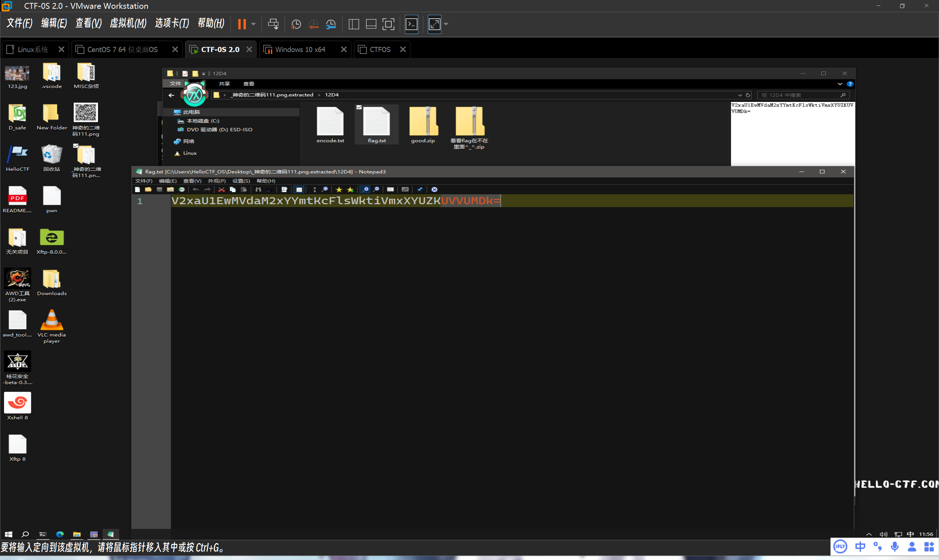Switch to the Windows 10 x64 tab
The height and width of the screenshot is (560, 939).
tap(300, 49)
